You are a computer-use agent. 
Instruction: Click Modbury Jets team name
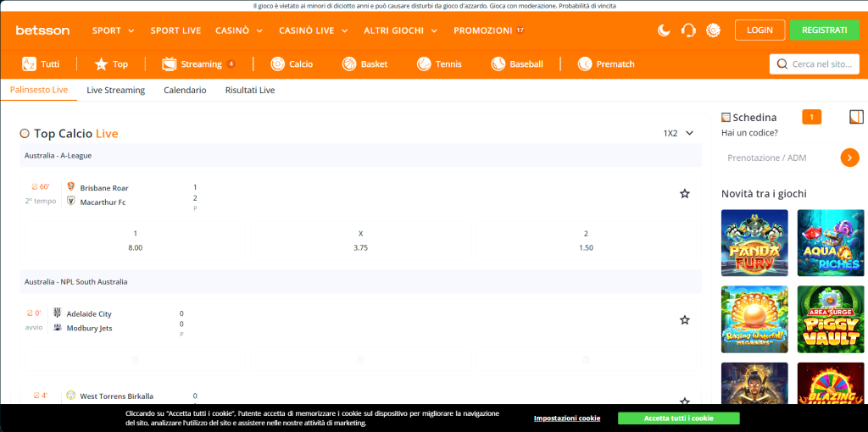click(x=89, y=328)
